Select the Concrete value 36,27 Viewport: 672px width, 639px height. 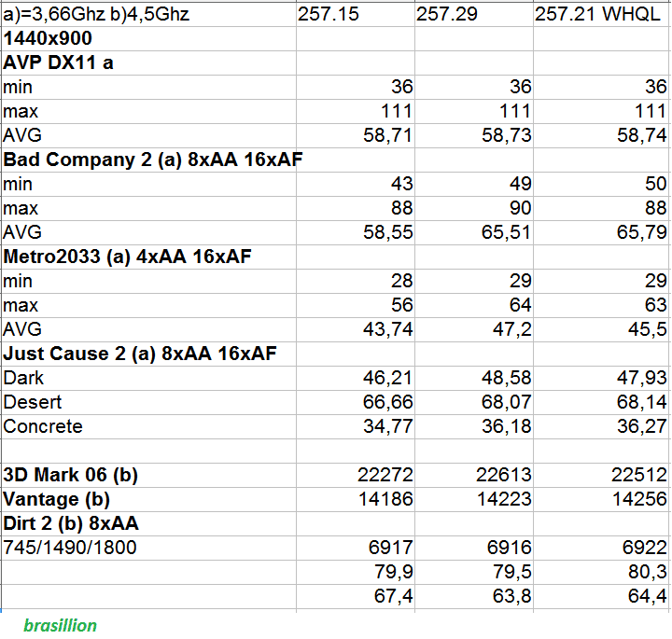(x=602, y=426)
